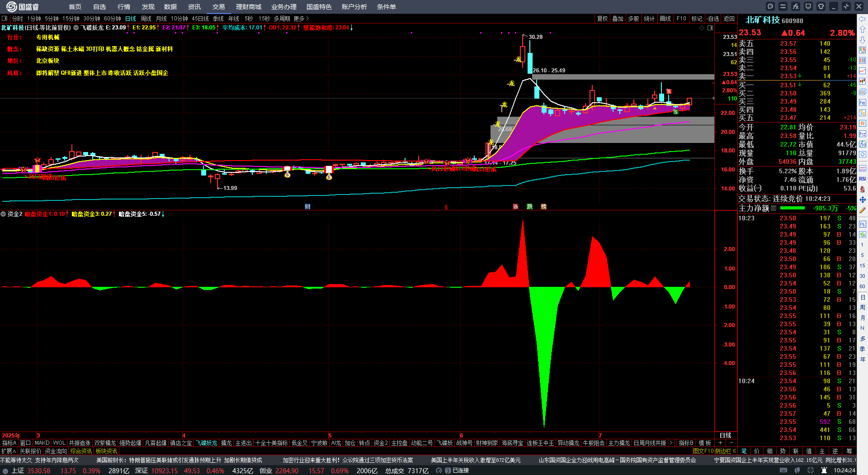The height and width of the screenshot is (475, 868).
Task: Click the white chess rook icon in status bar
Action: (x=824, y=470)
